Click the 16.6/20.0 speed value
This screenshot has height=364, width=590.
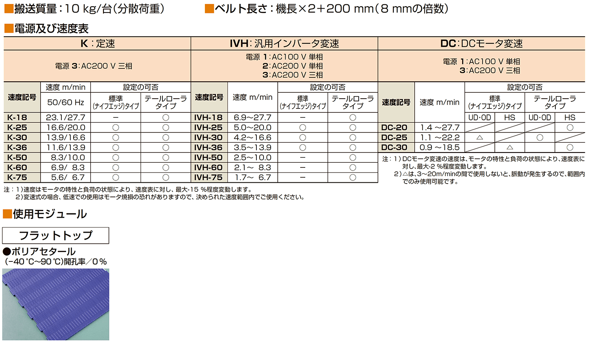[66, 127]
